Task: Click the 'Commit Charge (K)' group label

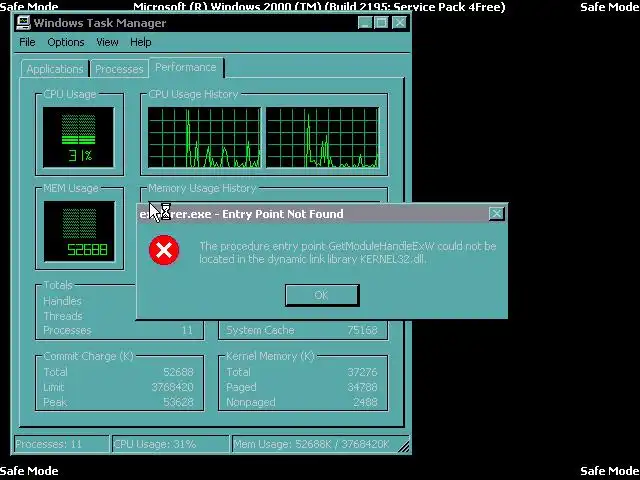Action: click(x=89, y=356)
